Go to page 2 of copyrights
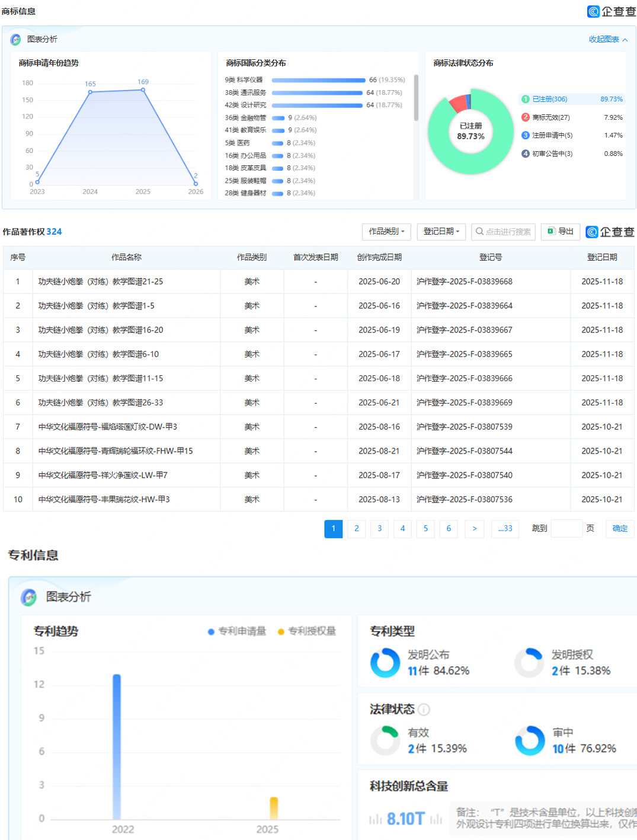 pyautogui.click(x=357, y=529)
